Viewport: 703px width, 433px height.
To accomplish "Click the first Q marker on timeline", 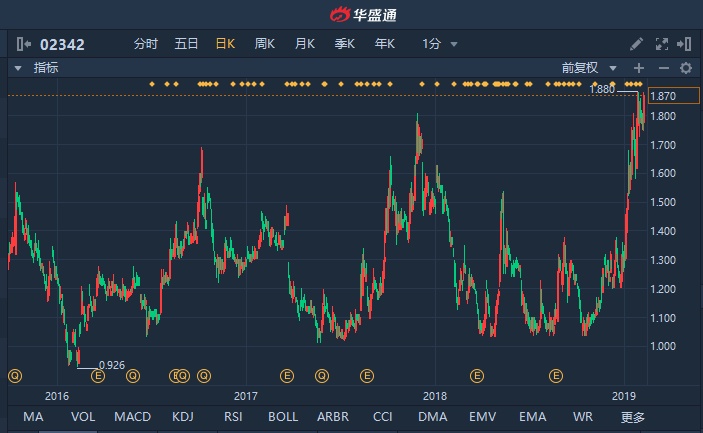I will pos(14,376).
